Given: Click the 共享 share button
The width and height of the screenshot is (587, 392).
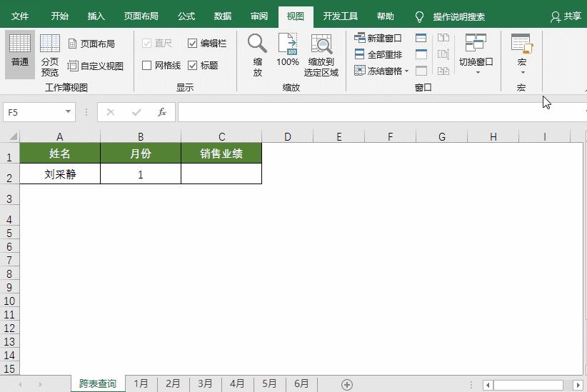Looking at the screenshot, I should click(566, 16).
